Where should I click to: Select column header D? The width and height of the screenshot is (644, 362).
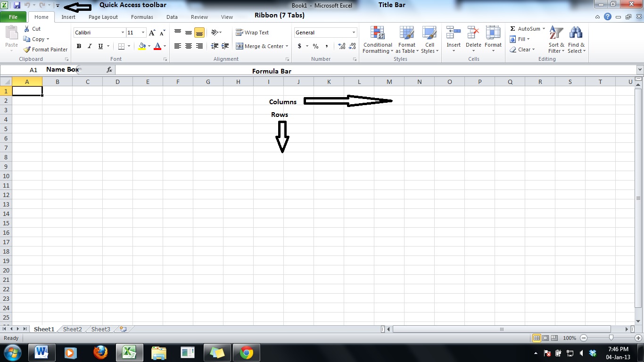point(117,82)
